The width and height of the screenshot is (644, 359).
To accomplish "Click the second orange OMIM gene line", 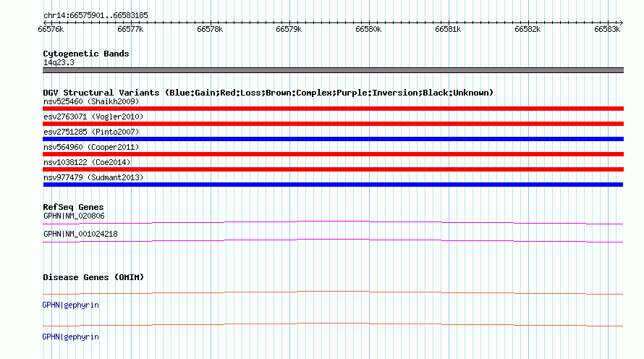I will pos(333,324).
